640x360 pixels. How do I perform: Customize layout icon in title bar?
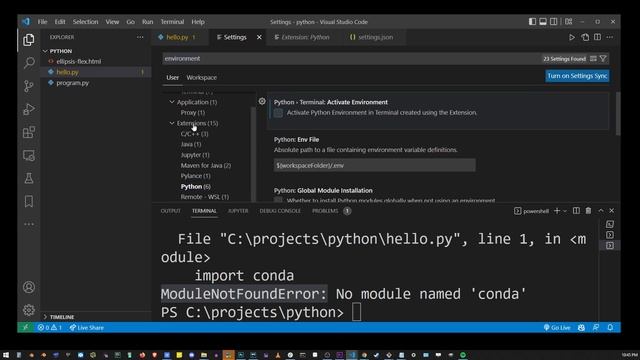(569, 22)
